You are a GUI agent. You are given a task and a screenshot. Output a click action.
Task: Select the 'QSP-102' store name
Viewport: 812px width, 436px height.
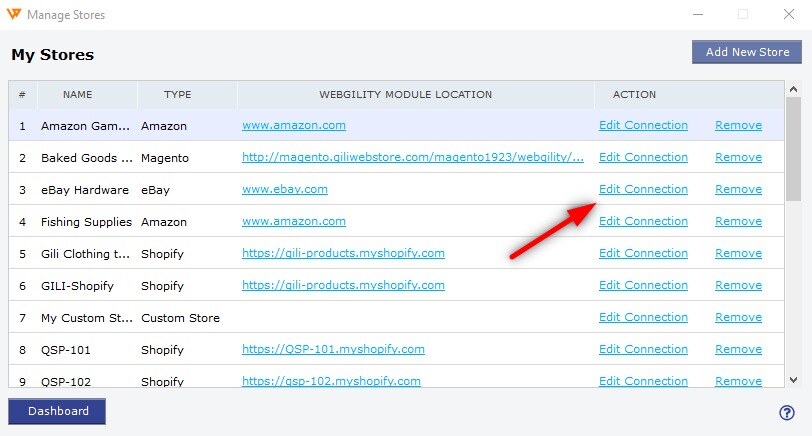[x=66, y=382]
